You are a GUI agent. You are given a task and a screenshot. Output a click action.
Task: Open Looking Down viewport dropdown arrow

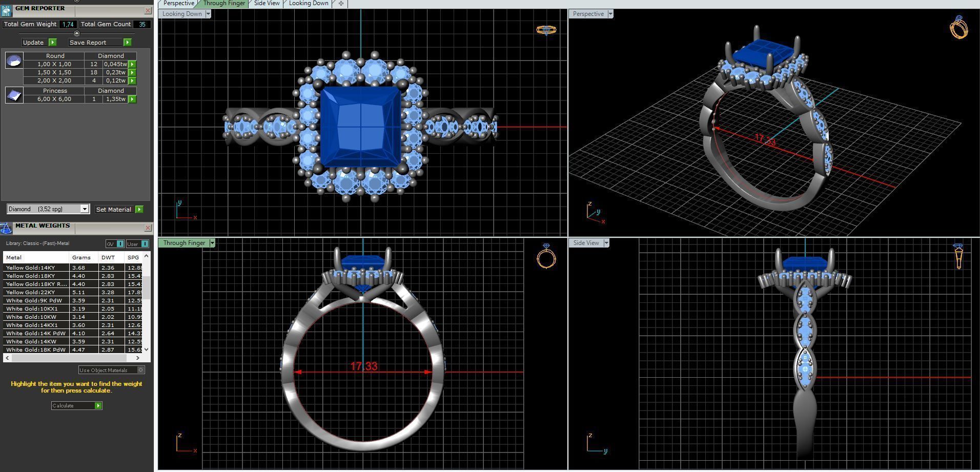click(x=208, y=14)
